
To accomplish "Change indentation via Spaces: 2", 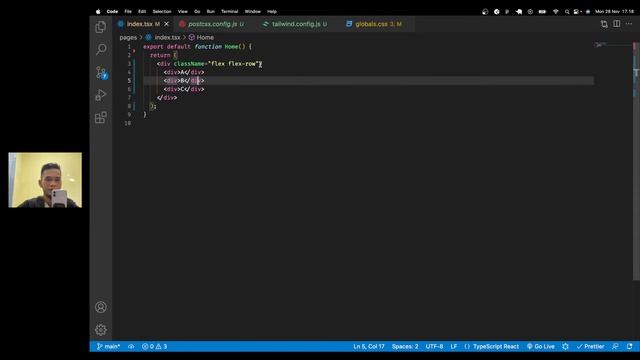I will [405, 347].
